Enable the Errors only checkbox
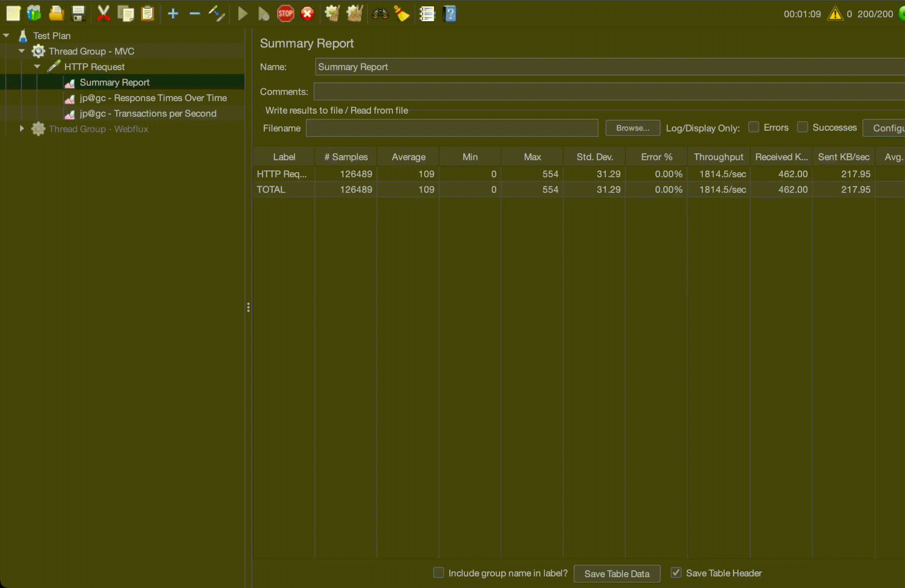905x588 pixels. pos(753,127)
